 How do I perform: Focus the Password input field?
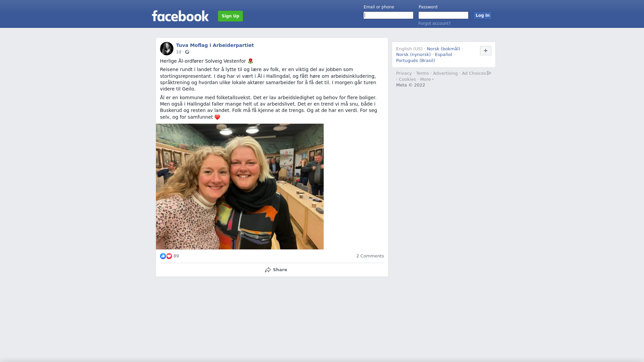(443, 15)
